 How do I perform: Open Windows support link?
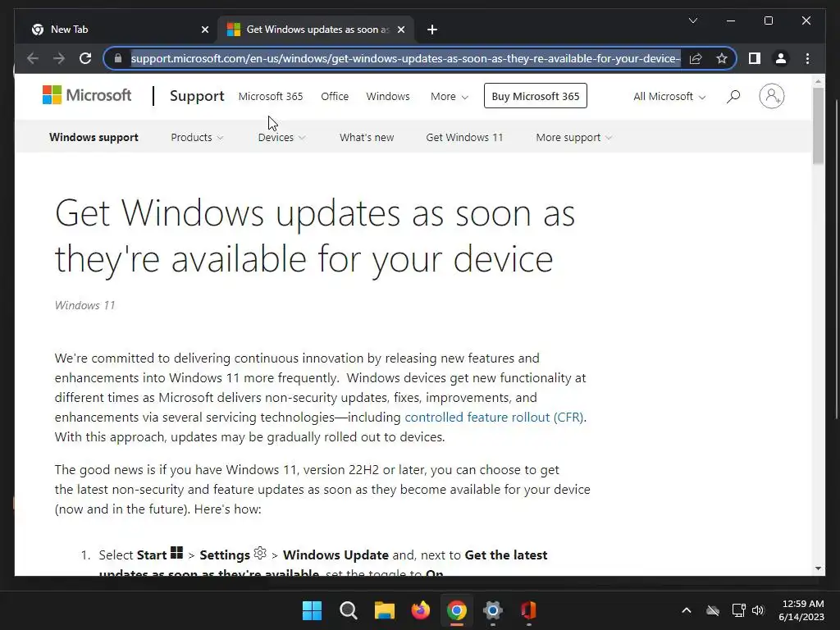(94, 137)
